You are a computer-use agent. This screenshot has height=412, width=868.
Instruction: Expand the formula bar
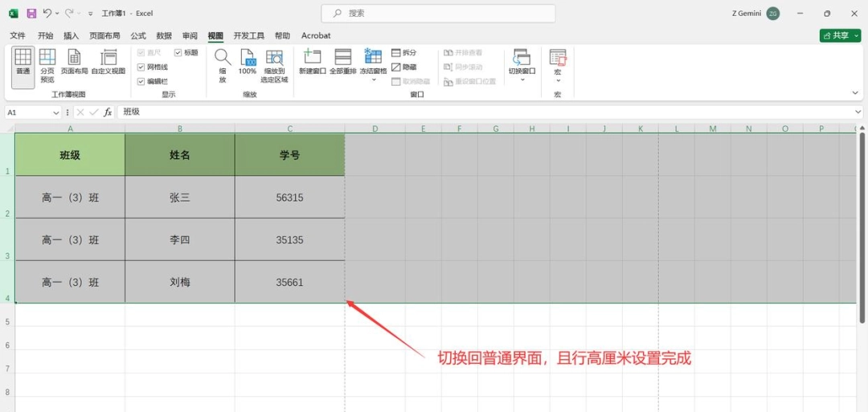pos(858,112)
